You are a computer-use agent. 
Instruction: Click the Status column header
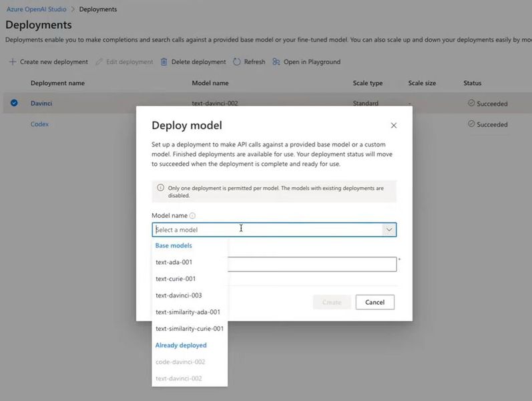(x=473, y=83)
